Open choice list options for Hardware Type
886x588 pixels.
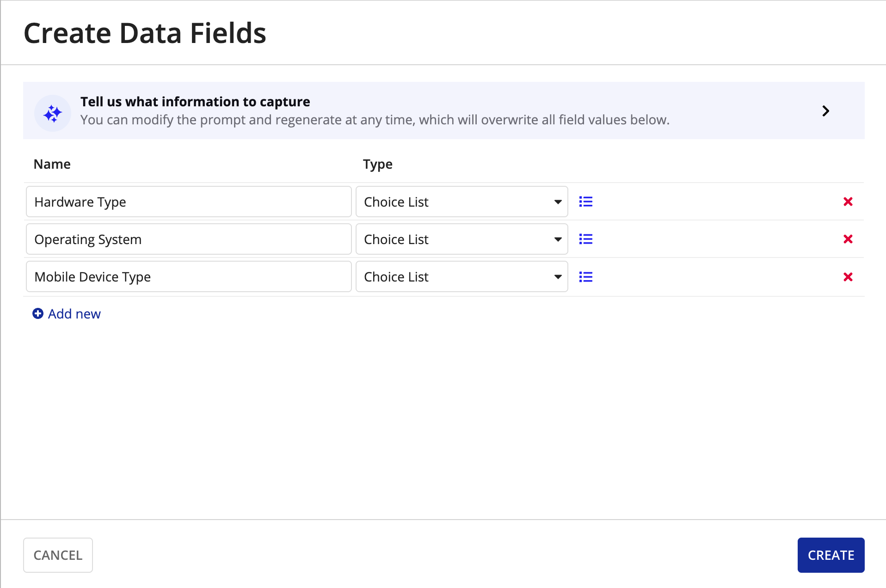click(x=586, y=202)
